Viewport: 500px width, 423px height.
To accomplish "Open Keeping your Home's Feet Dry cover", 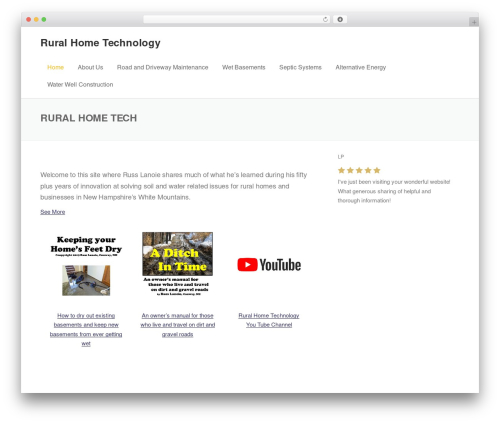I will point(86,266).
